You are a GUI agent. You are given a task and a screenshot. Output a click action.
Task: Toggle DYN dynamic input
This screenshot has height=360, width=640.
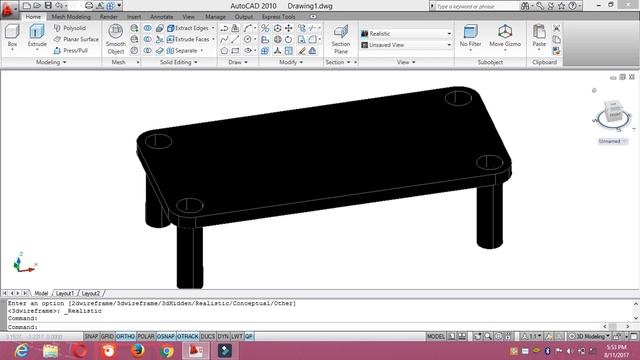click(223, 336)
